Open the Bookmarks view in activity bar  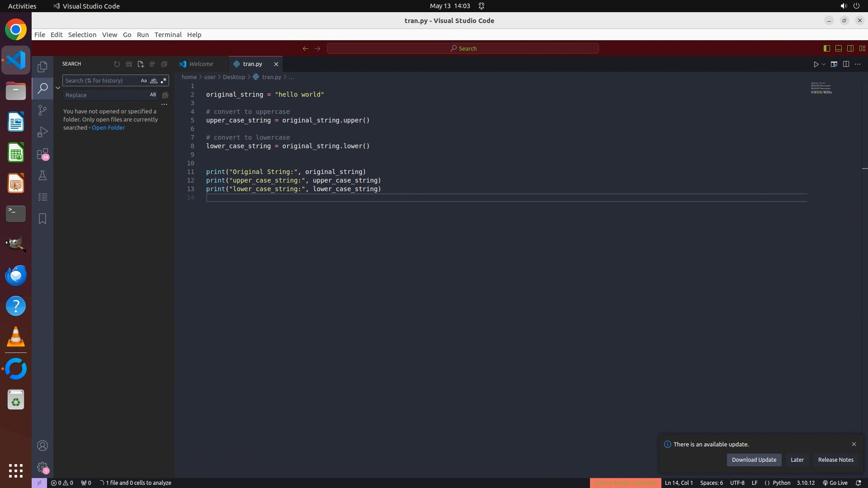click(x=42, y=219)
